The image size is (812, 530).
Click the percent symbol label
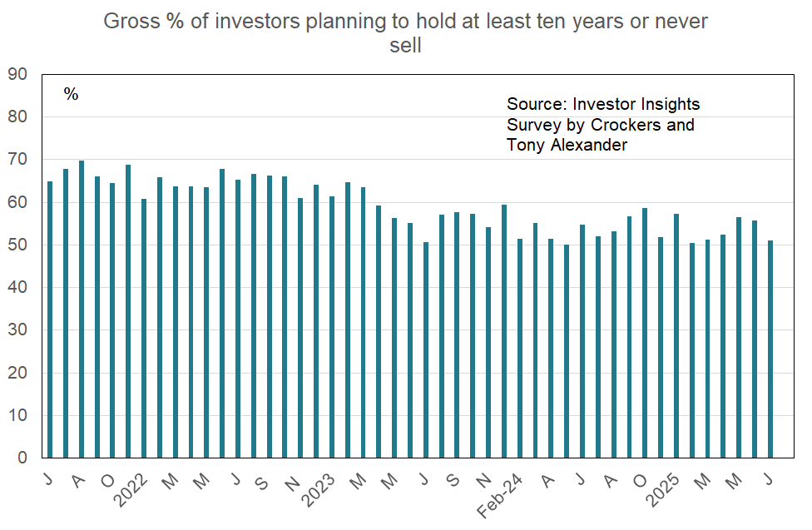71,94
